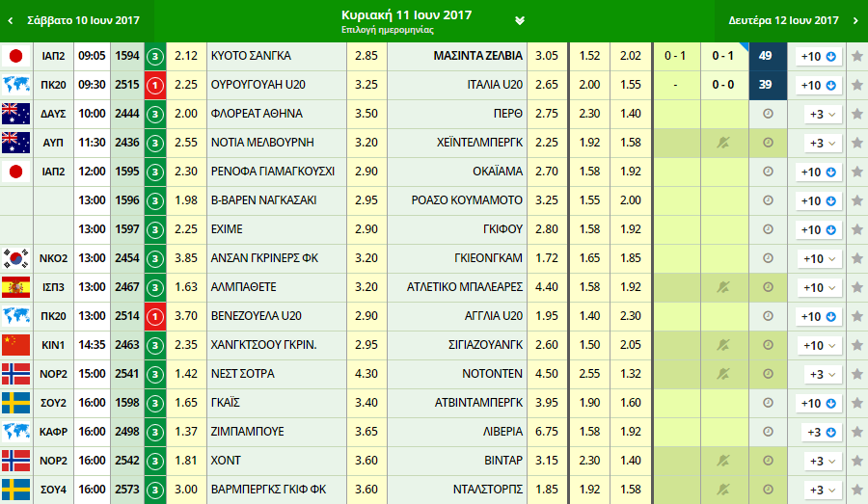Viewport: 868px width, 504px height.
Task: Open the date selection dropdown chevron
Action: tap(520, 21)
